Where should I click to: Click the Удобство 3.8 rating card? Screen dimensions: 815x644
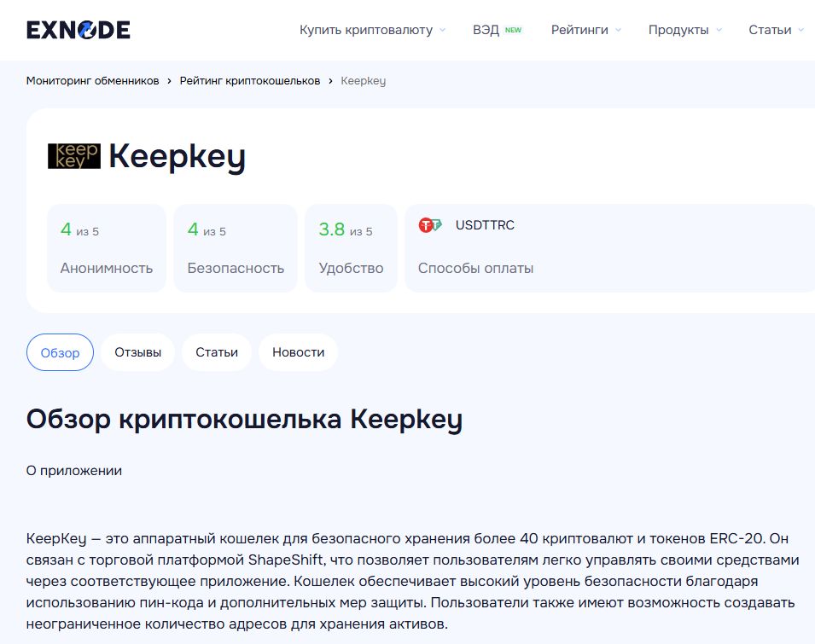click(351, 247)
